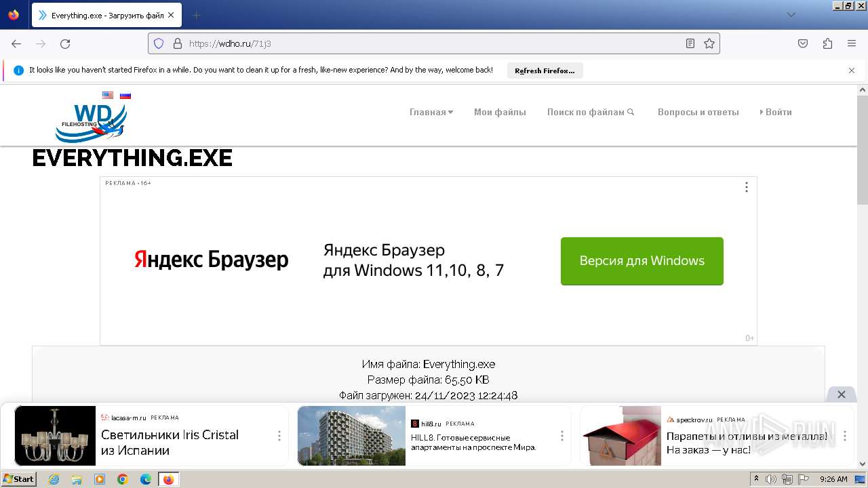Open HILL8 serviced apartments ad link
868x488 pixels.
(473, 443)
